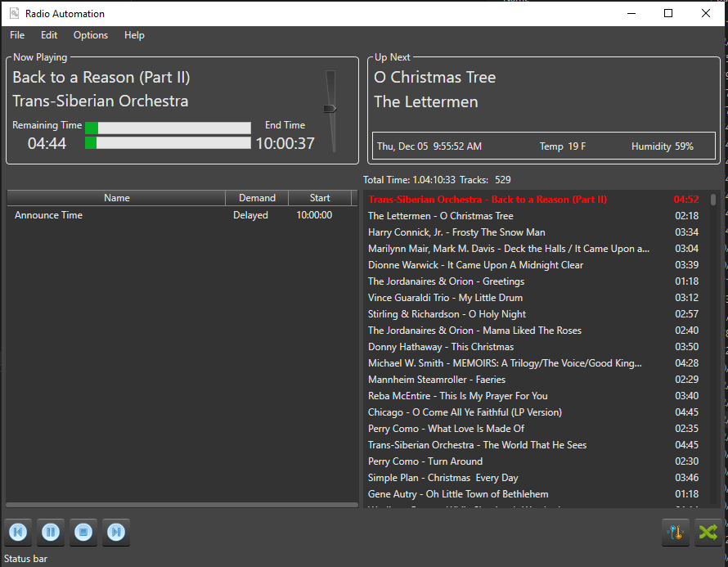The height and width of the screenshot is (567, 728).
Task: Stop playback with the stop button
Action: [x=83, y=532]
